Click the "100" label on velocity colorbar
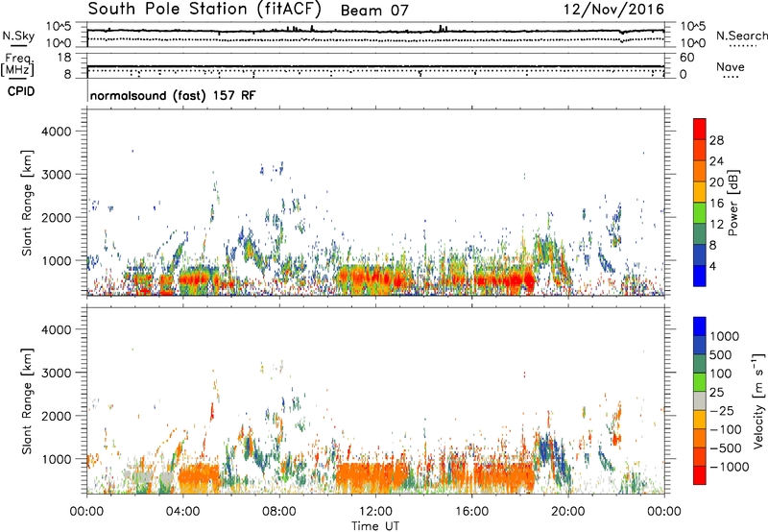The width and height of the screenshot is (768, 532). pos(721,374)
